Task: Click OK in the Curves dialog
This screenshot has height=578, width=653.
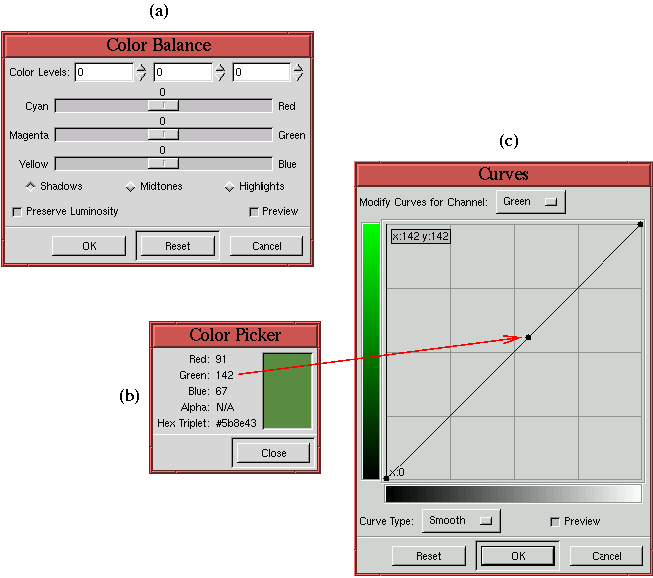Action: pyautogui.click(x=517, y=556)
